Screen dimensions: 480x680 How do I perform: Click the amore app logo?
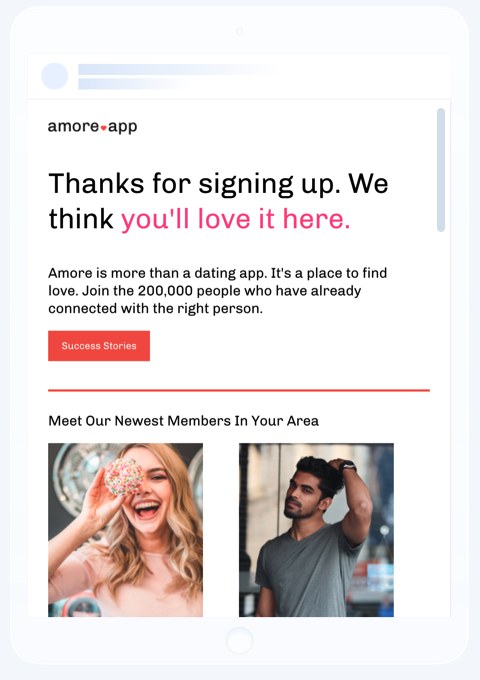(92, 127)
